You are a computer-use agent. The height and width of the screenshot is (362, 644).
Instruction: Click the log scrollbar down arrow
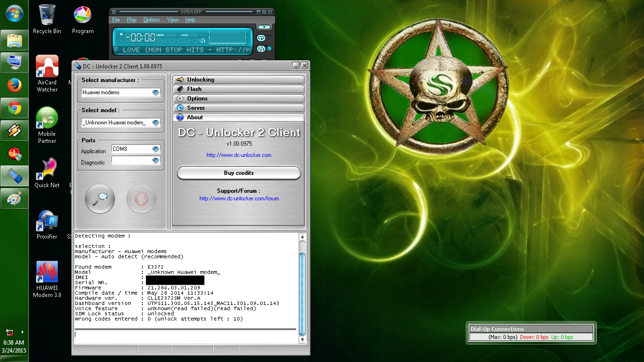(x=303, y=339)
